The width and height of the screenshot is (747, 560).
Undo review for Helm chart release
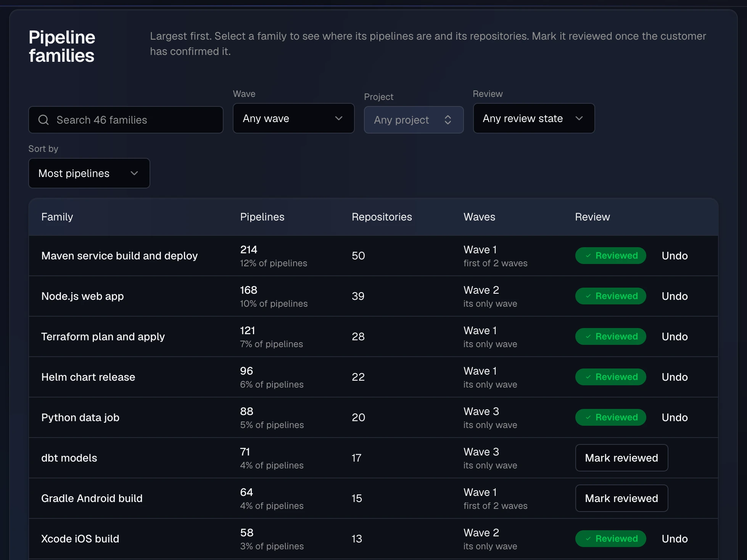[675, 377]
